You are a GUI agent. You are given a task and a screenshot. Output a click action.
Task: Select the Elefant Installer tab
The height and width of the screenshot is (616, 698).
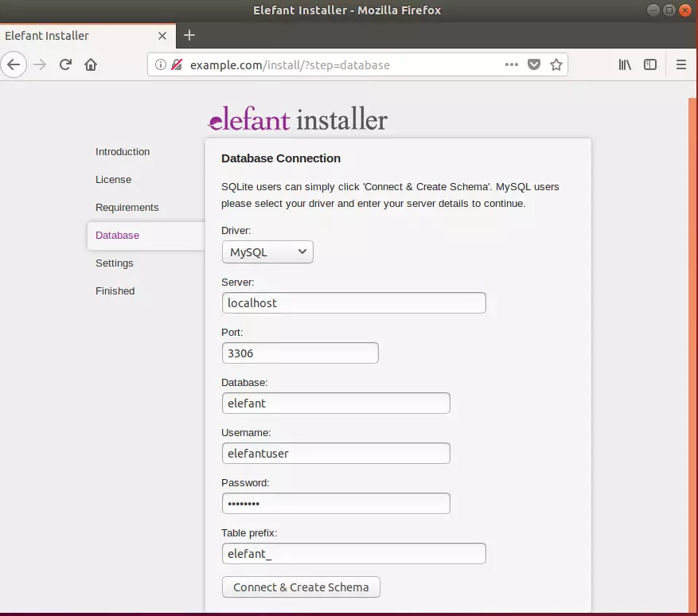[88, 36]
